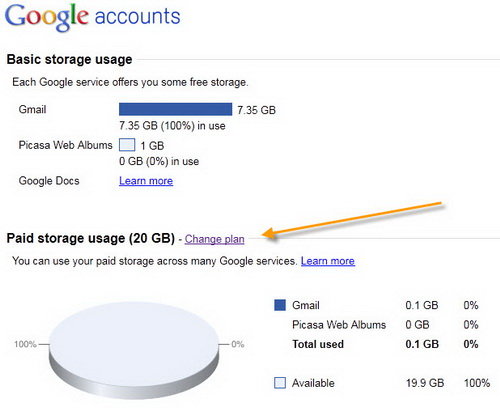
Task: Open Learn more next to Google Docs
Action: pos(146,181)
